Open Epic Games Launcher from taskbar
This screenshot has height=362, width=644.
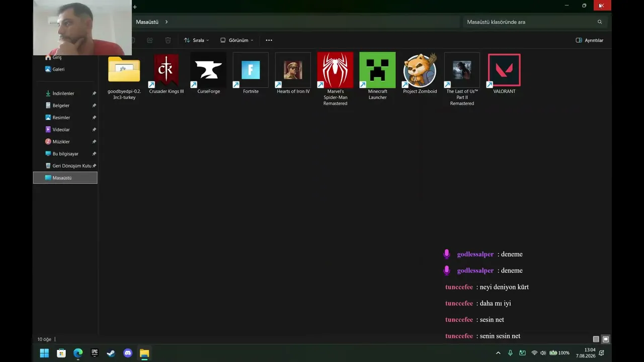[x=95, y=353]
